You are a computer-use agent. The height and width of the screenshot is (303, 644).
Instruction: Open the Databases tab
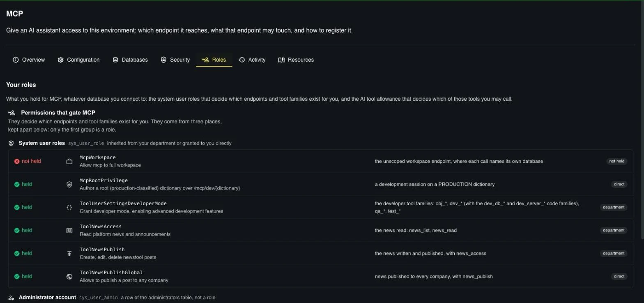[130, 60]
